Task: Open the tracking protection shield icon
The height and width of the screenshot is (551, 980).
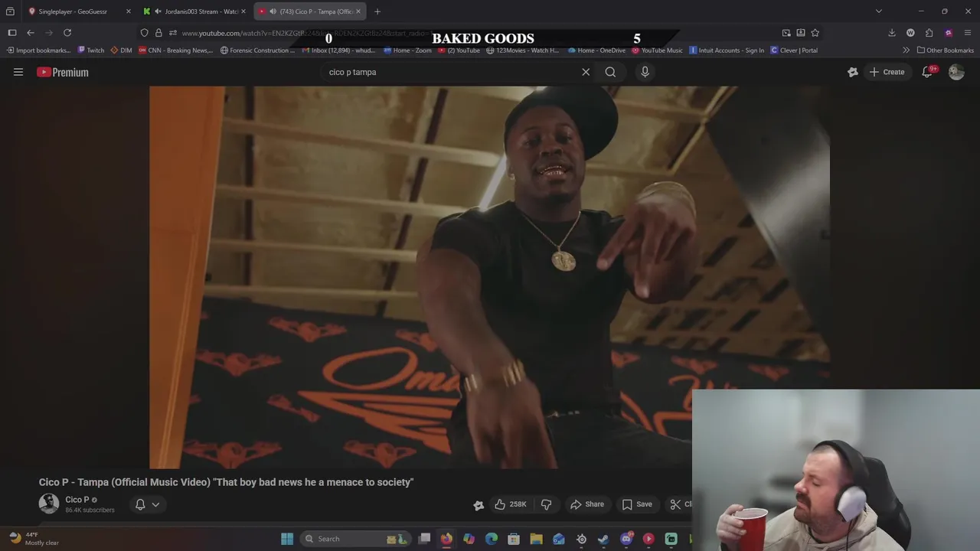Action: [x=144, y=33]
